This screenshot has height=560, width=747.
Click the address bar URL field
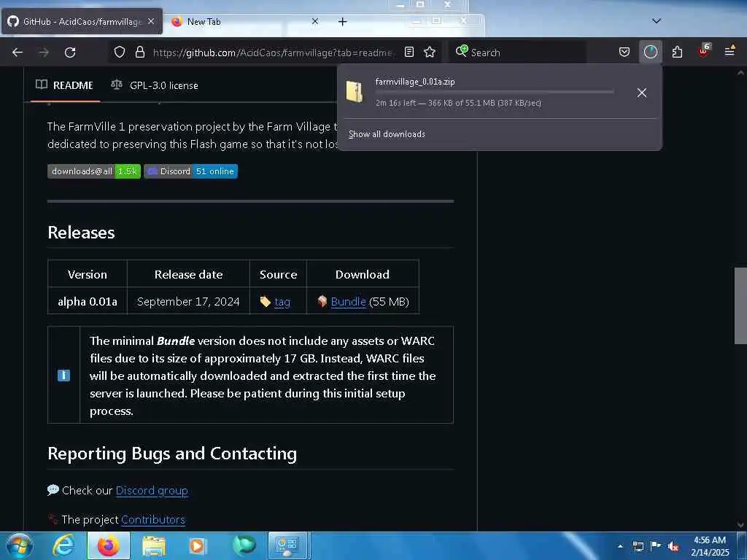273,52
